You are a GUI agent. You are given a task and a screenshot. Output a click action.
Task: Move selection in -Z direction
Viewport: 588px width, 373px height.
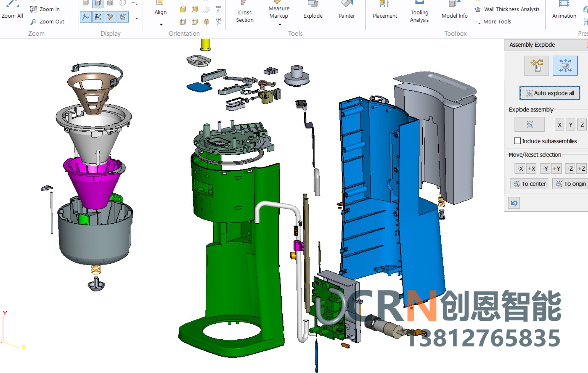pyautogui.click(x=570, y=169)
